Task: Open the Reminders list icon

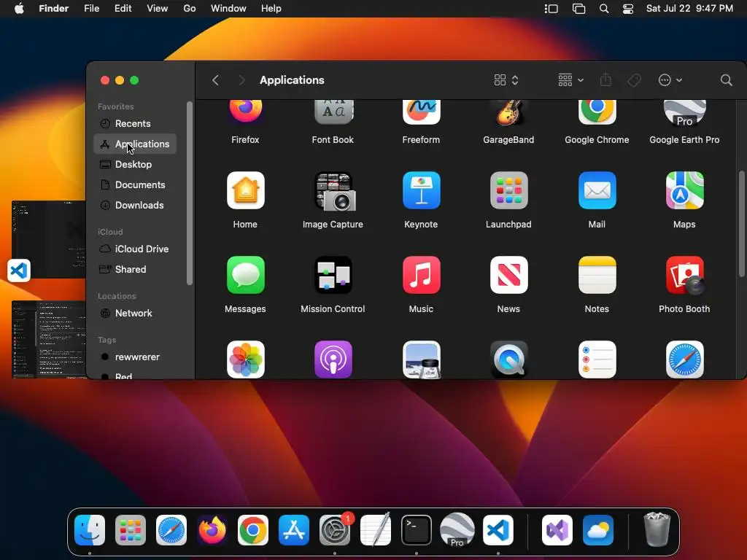Action: (x=597, y=359)
